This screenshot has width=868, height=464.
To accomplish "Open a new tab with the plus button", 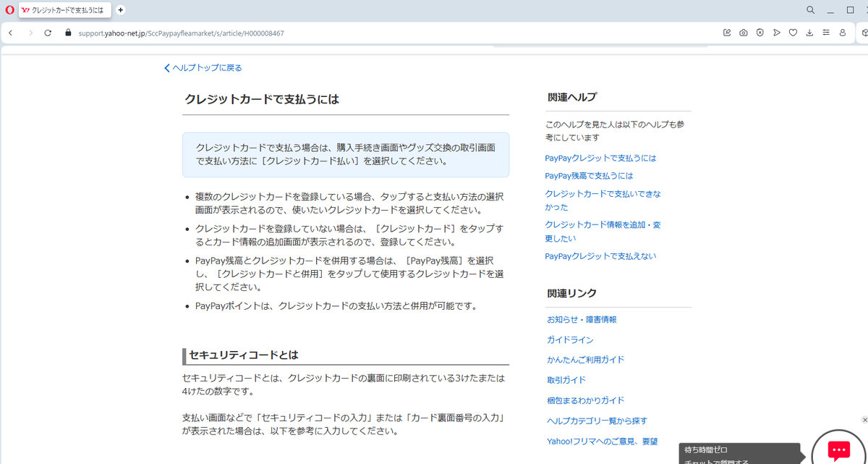I will click(x=120, y=10).
